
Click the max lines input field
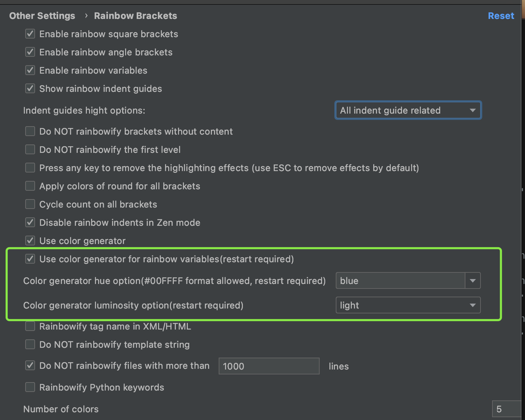click(269, 366)
